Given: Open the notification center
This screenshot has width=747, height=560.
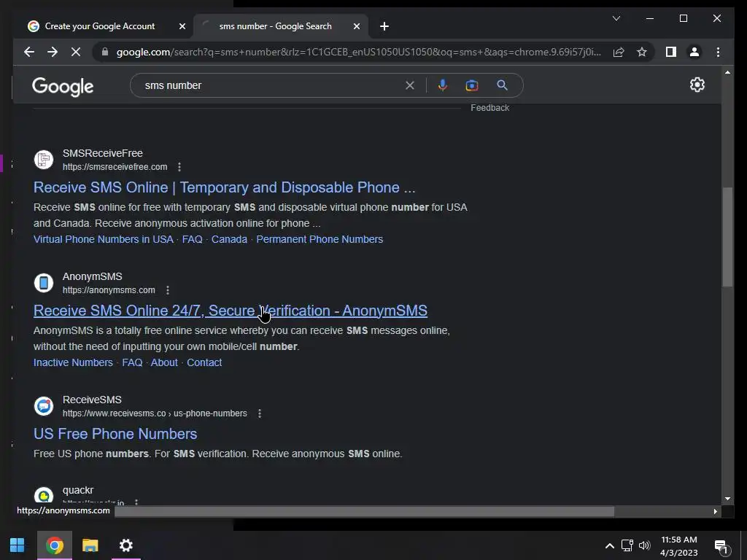Looking at the screenshot, I should point(721,547).
